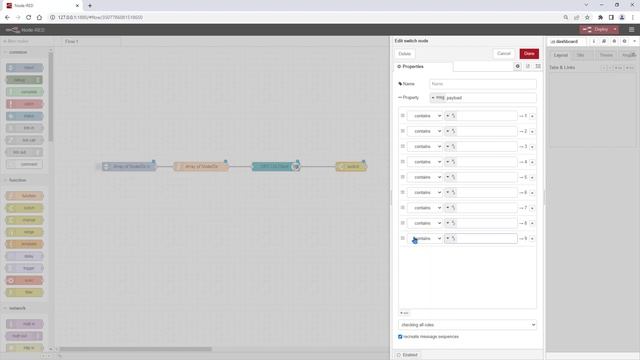Open the sidebar tabs dropdown arrow
640x360 pixels.
(x=634, y=41)
